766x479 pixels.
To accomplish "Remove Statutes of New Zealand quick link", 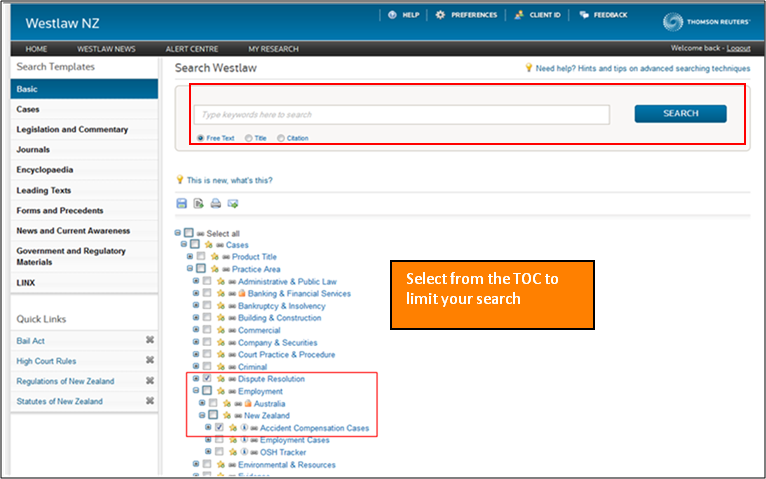I will tap(150, 400).
